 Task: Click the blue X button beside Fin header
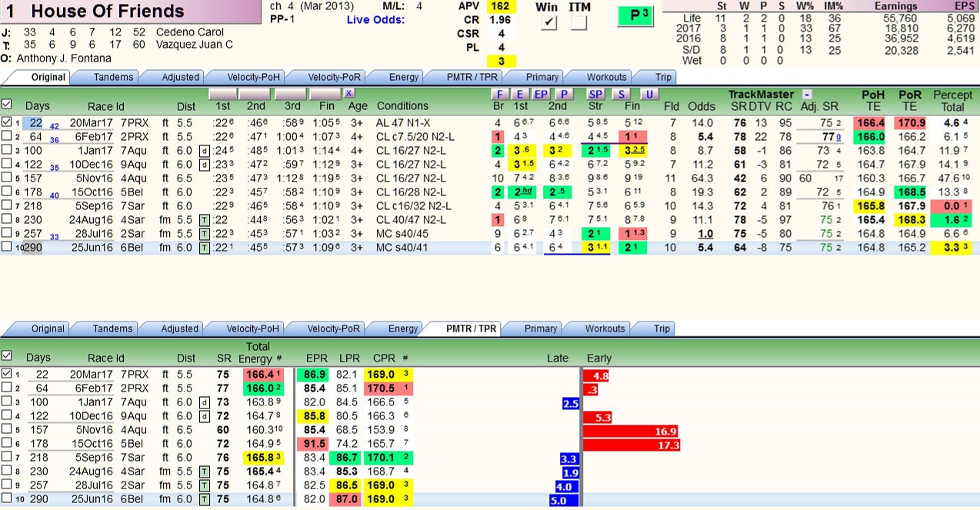coord(349,93)
